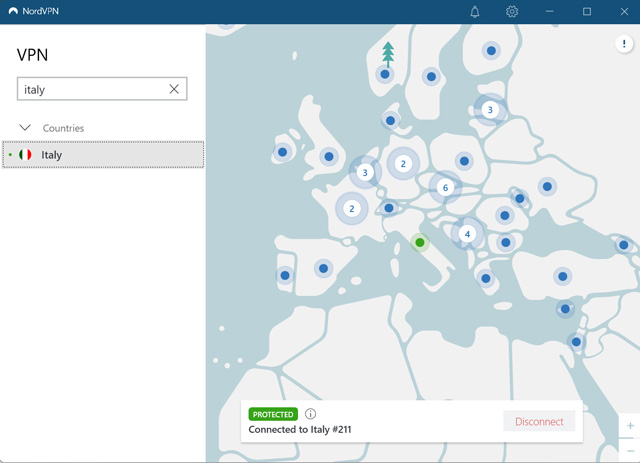Image resolution: width=640 pixels, height=463 pixels.
Task: Open the 3-server cluster over the Baltics
Action: 490,109
